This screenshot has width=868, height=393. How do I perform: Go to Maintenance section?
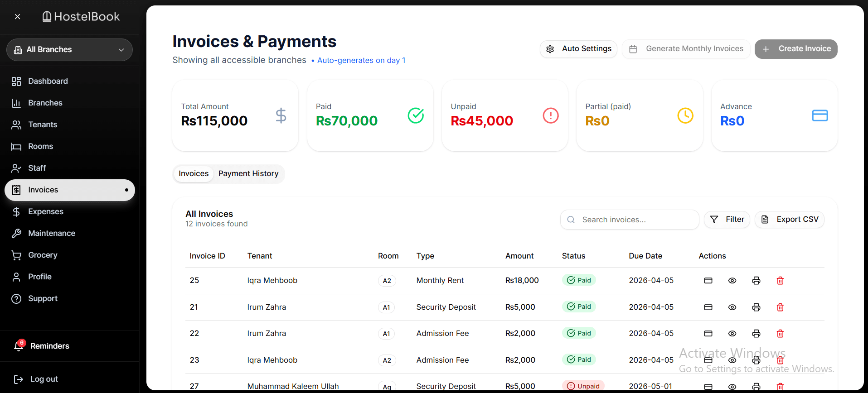(69, 233)
